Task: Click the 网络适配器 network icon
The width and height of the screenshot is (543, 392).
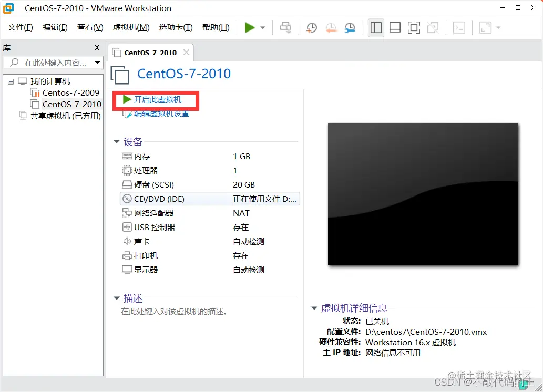Action: 127,213
